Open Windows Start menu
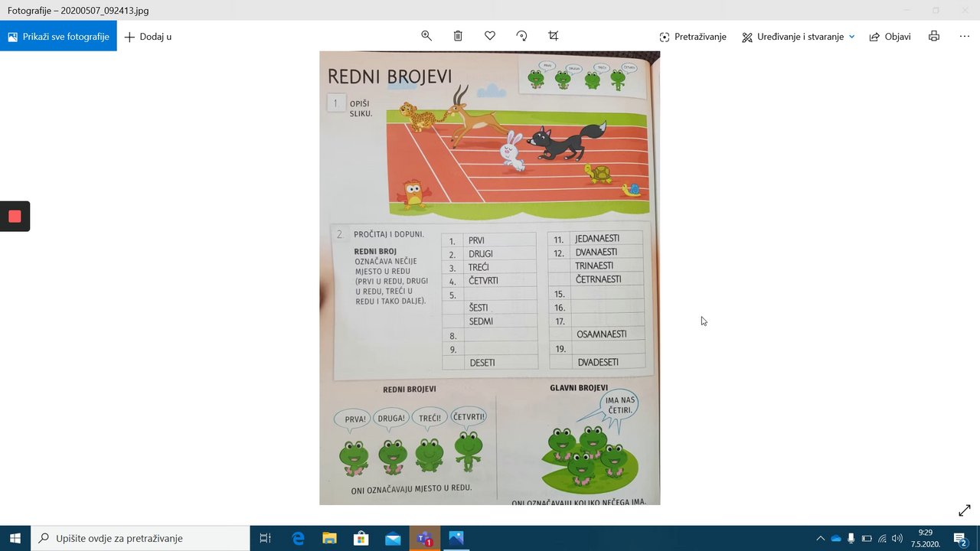 coord(15,538)
